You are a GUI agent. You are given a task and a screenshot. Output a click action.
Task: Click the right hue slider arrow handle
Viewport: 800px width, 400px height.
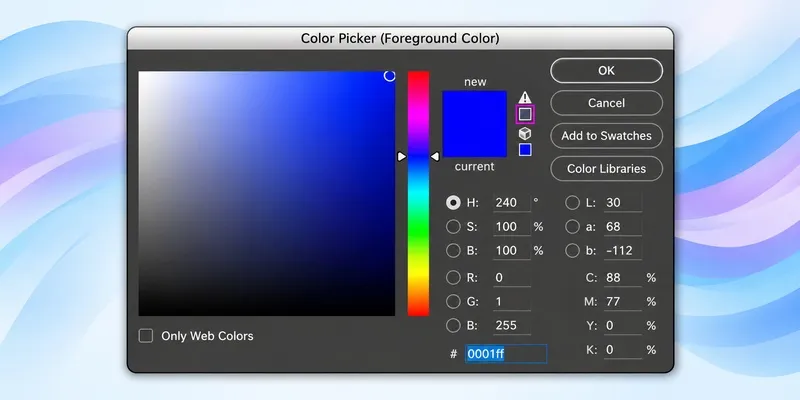(435, 157)
